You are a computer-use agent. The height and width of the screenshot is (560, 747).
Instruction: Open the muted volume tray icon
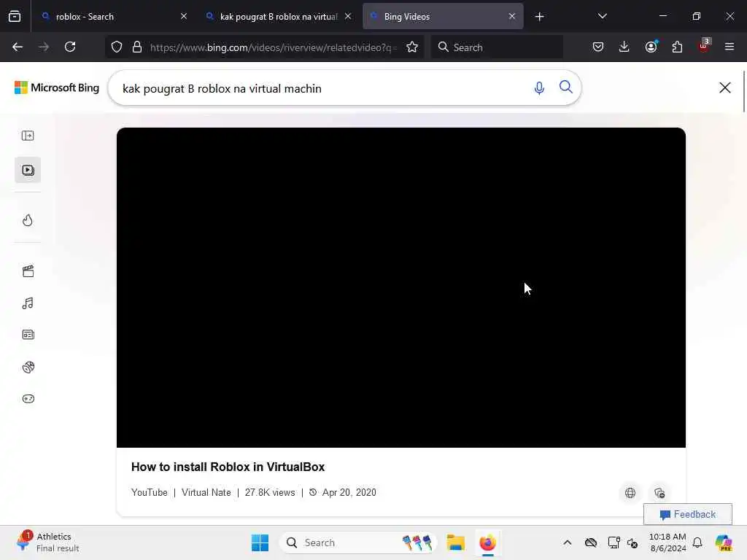click(632, 542)
